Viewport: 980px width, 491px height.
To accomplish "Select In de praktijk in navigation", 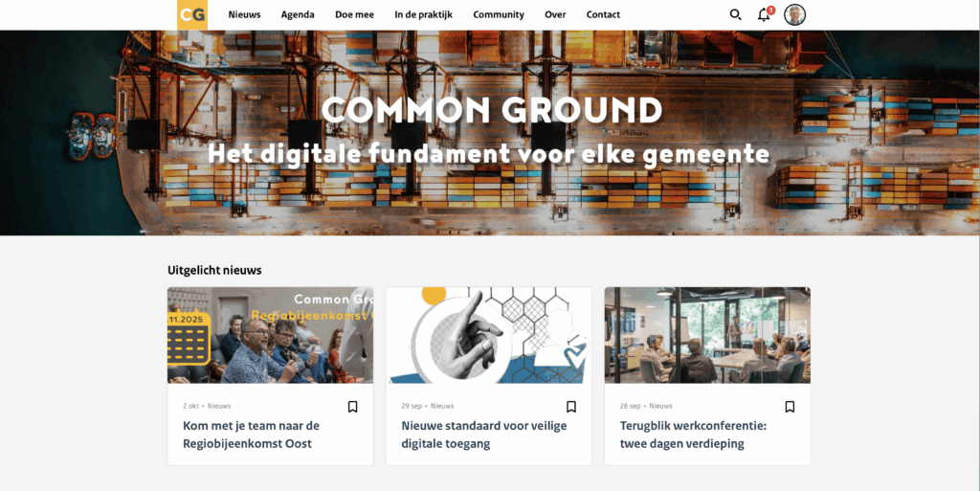I will point(423,14).
